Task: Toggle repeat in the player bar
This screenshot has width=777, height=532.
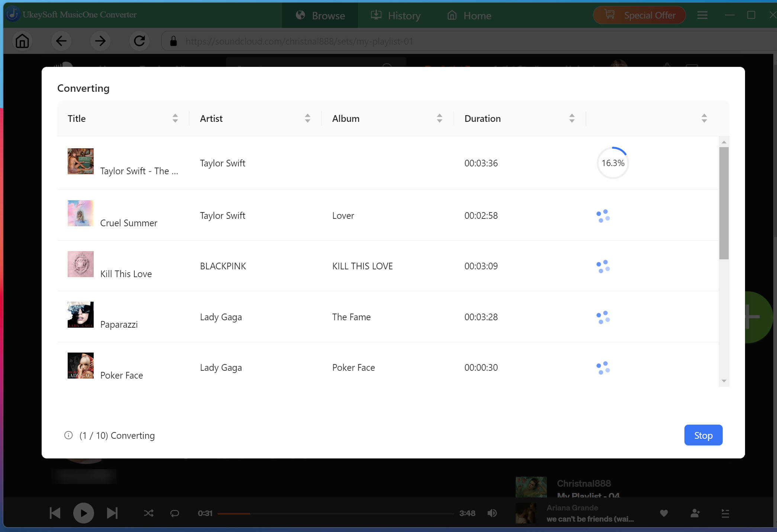Action: (175, 513)
